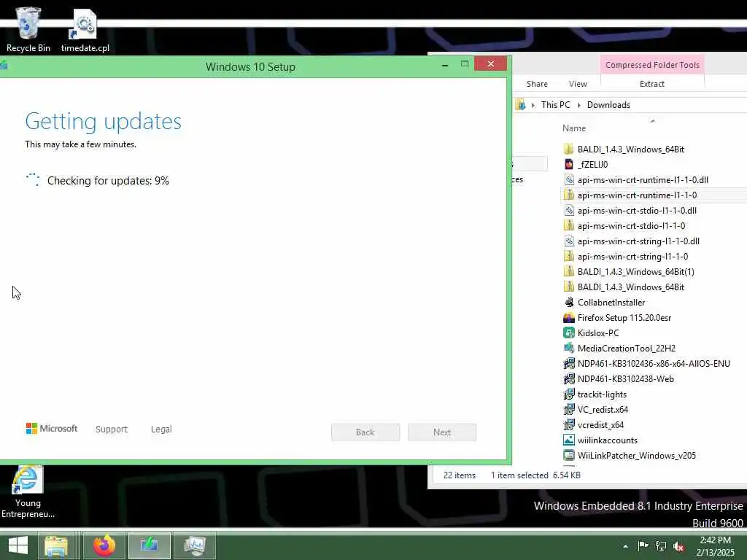Image resolution: width=747 pixels, height=560 pixels.
Task: Select NDP461-KB3102436-x86-x64-AllOS-ENU installer
Action: (654, 364)
